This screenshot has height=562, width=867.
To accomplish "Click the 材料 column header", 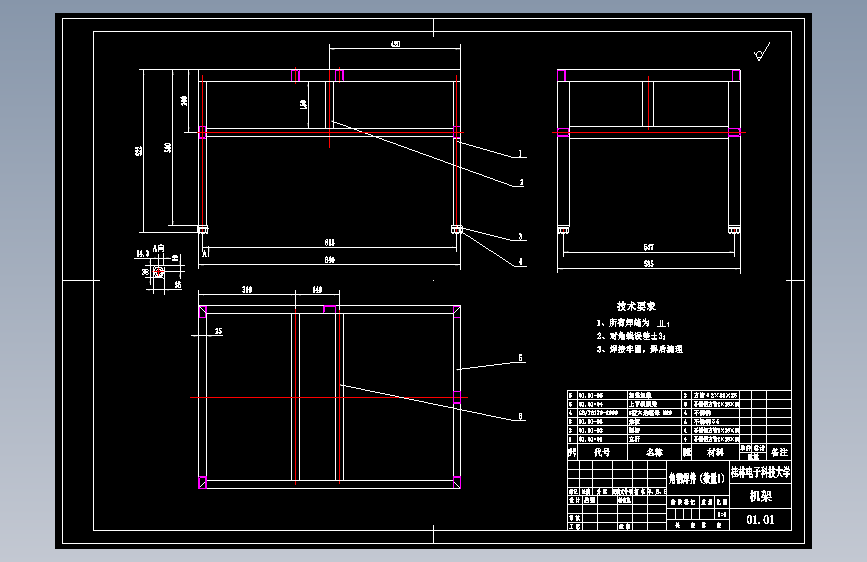I will [x=715, y=452].
